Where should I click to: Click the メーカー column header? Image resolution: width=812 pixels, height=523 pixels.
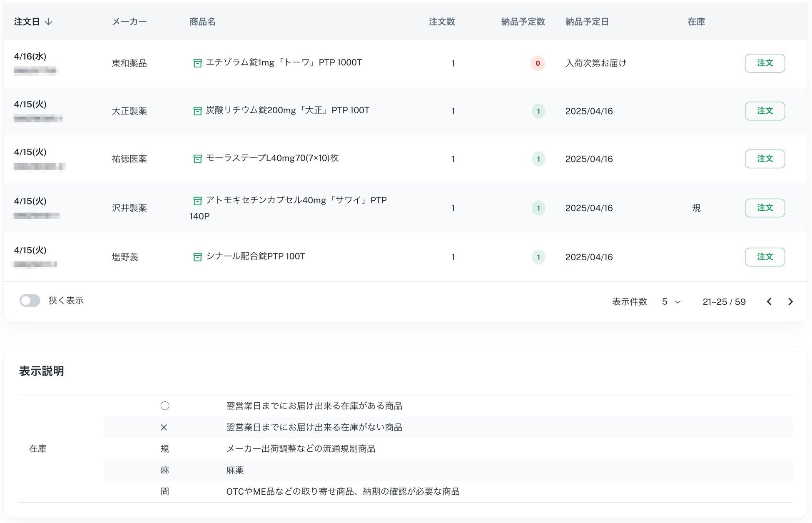[129, 22]
